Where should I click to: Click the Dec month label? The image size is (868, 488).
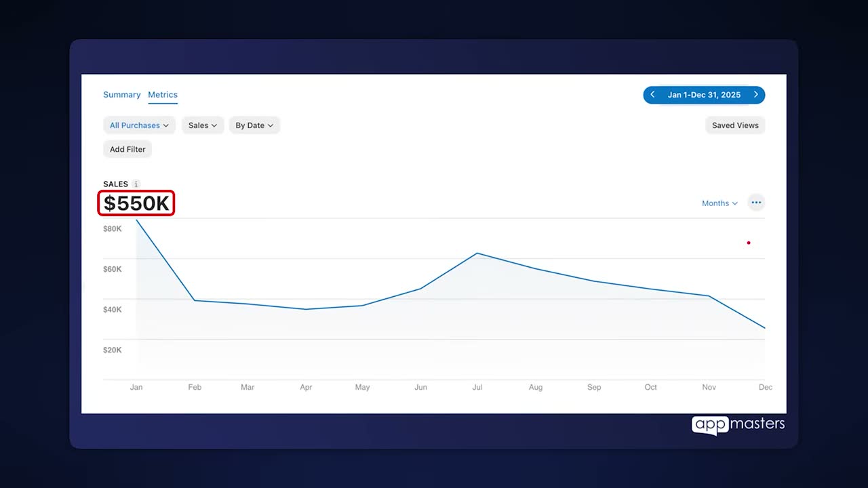[766, 388]
